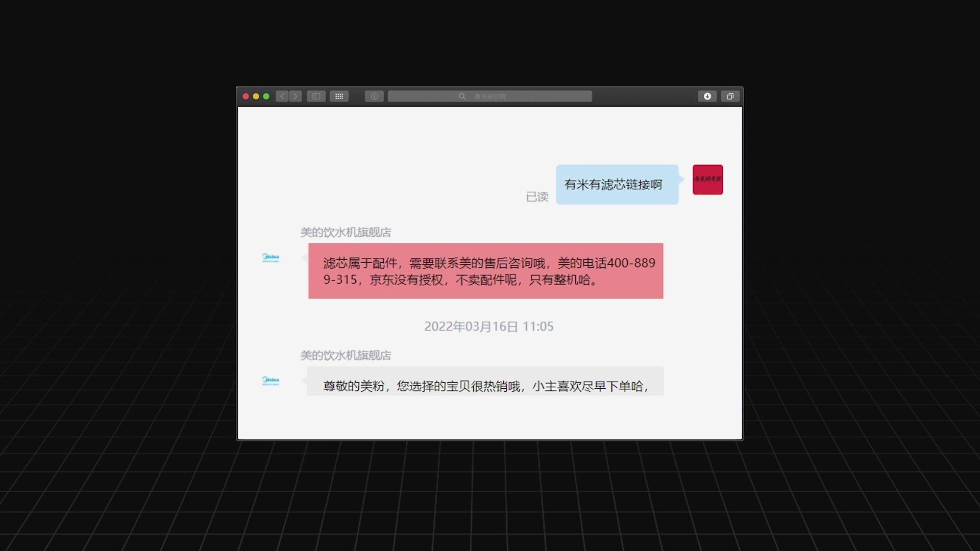Navigate back using the back arrow

tap(282, 96)
